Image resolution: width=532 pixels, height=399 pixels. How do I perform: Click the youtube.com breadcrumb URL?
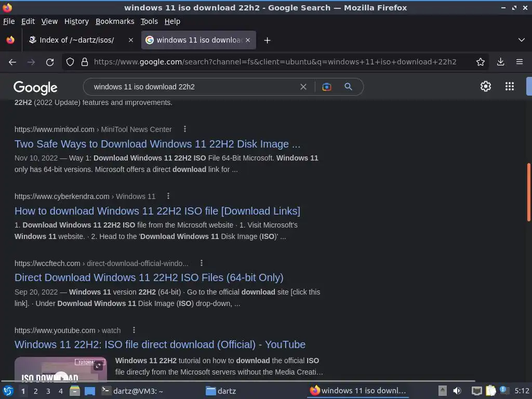tap(68, 330)
